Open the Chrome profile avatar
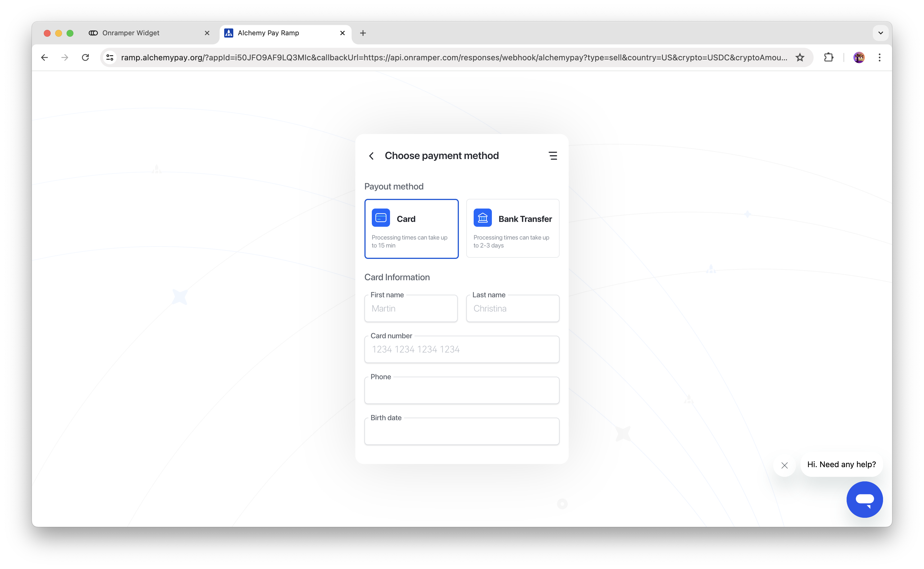Viewport: 924px width, 569px height. [x=859, y=57]
